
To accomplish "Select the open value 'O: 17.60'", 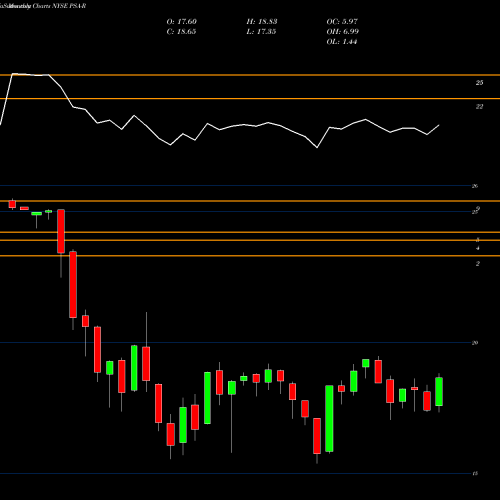I will 182,22.
